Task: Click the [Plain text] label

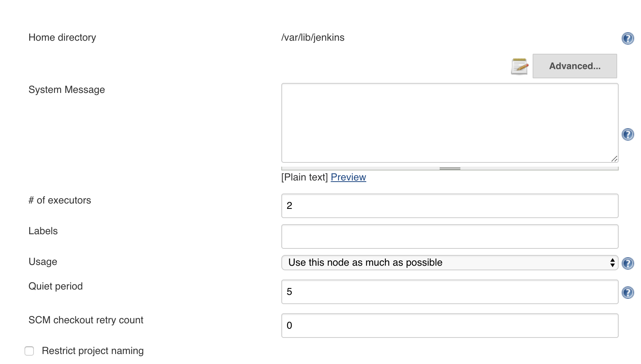Action: pos(304,177)
